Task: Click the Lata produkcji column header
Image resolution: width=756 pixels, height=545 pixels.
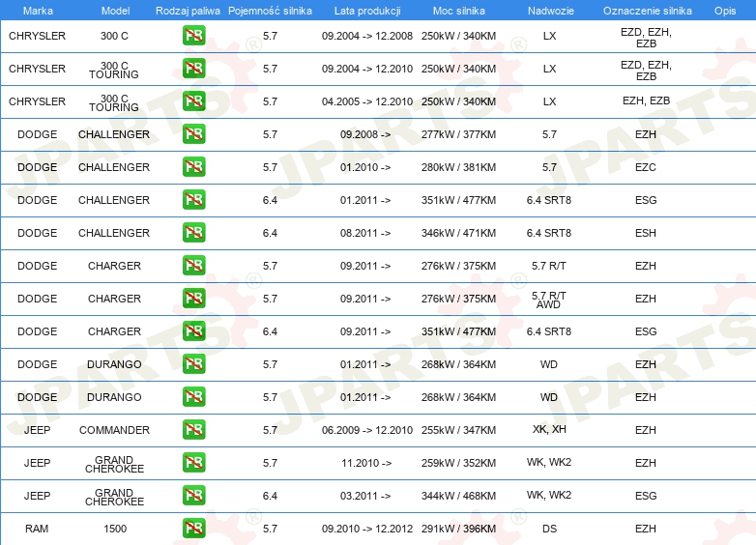Action: tap(367, 11)
